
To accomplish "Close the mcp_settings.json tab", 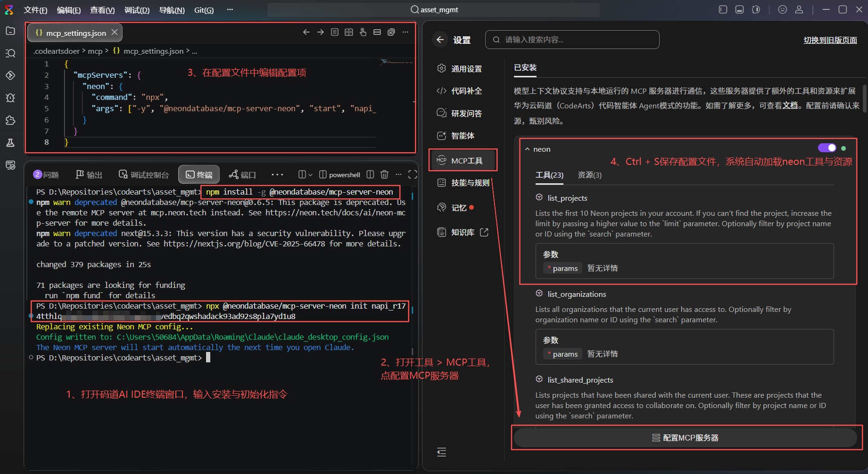I will (x=115, y=32).
